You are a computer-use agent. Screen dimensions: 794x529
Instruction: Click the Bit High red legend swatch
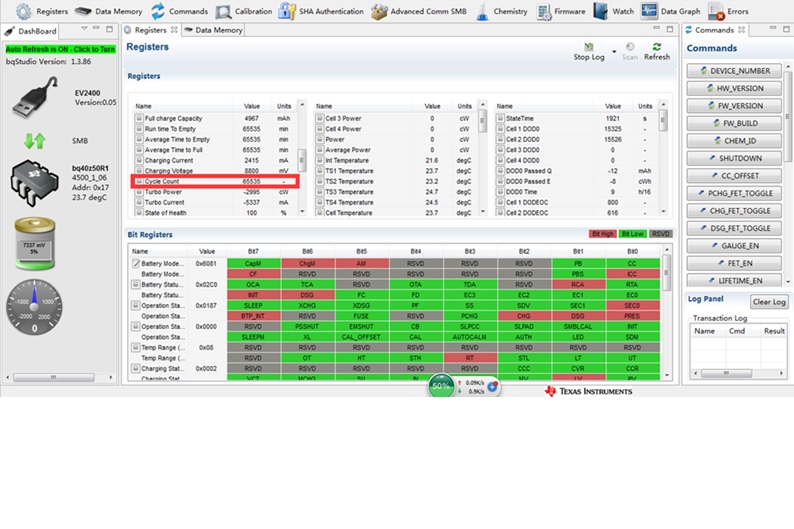(603, 234)
